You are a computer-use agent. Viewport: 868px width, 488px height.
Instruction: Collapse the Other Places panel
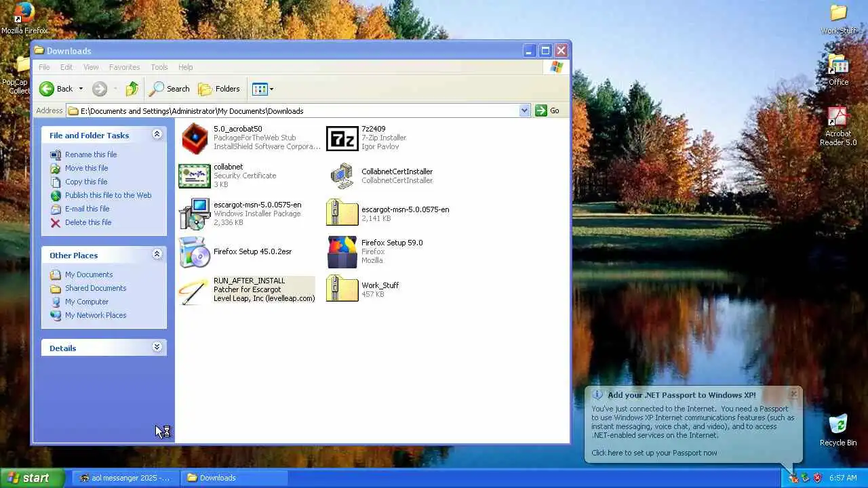coord(157,254)
